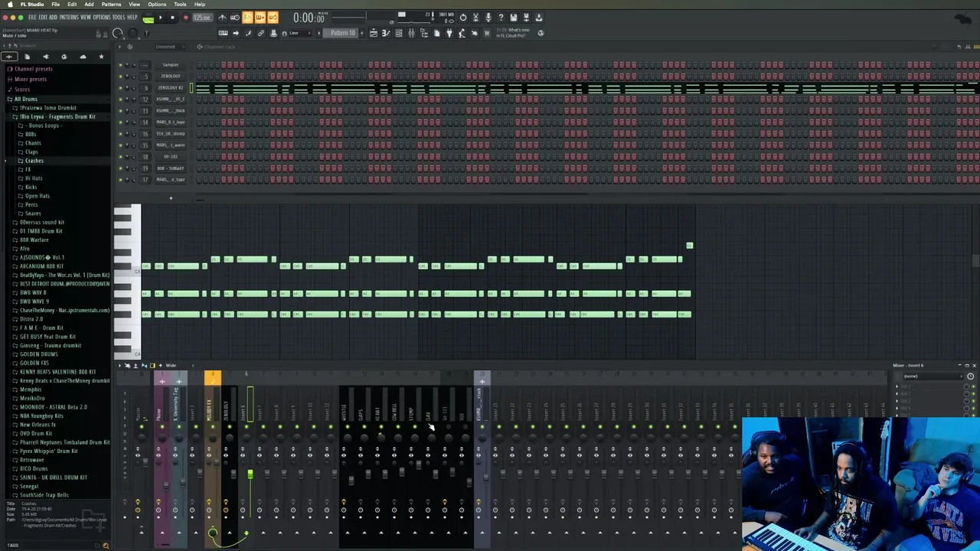This screenshot has height=551, width=980.
Task: Toggle Pattern/Song mode switch
Action: [149, 18]
